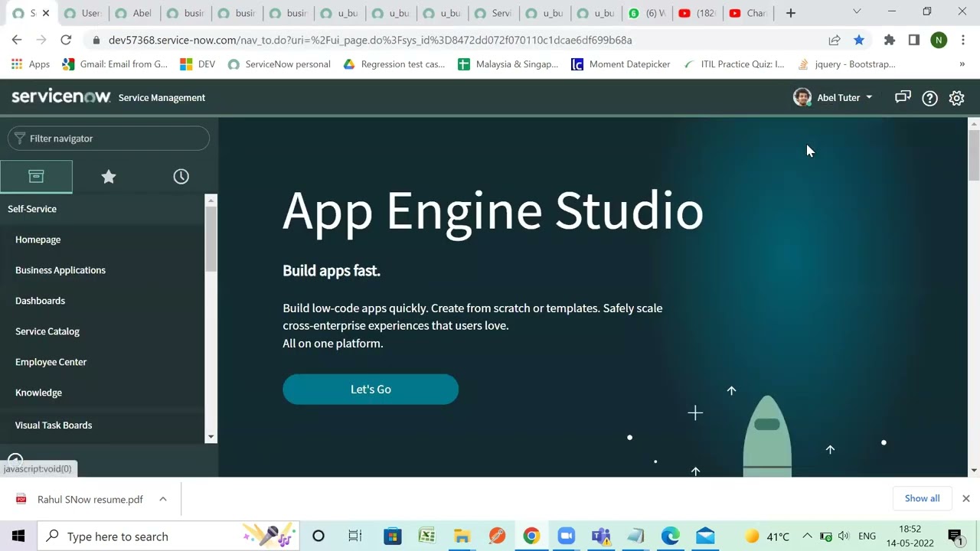Open the Chrome Extensions puzzle icon
Screen dimensions: 980x551
click(890, 40)
